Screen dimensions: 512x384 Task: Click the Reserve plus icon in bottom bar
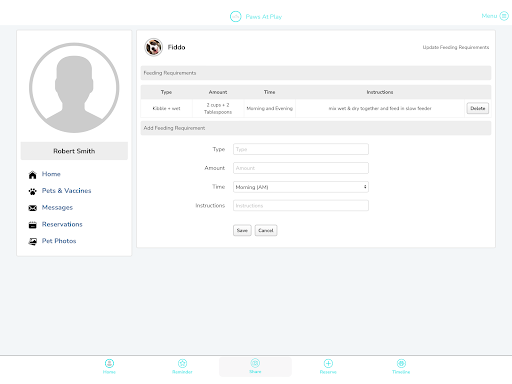[x=328, y=363]
